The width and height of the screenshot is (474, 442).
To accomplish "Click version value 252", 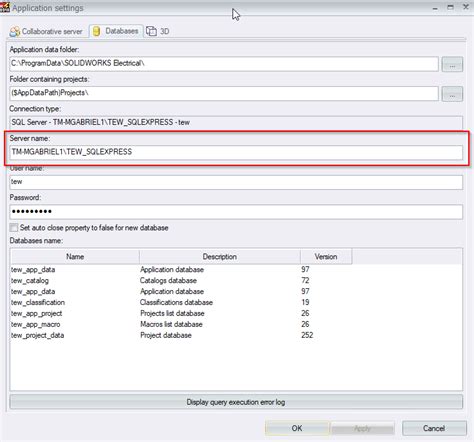I will pyautogui.click(x=307, y=335).
